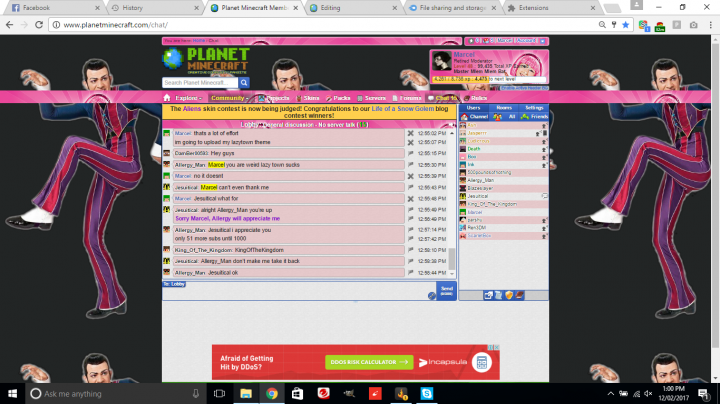The width and height of the screenshot is (720, 404).
Task: Go to Projects in the navbar
Action: [x=274, y=98]
